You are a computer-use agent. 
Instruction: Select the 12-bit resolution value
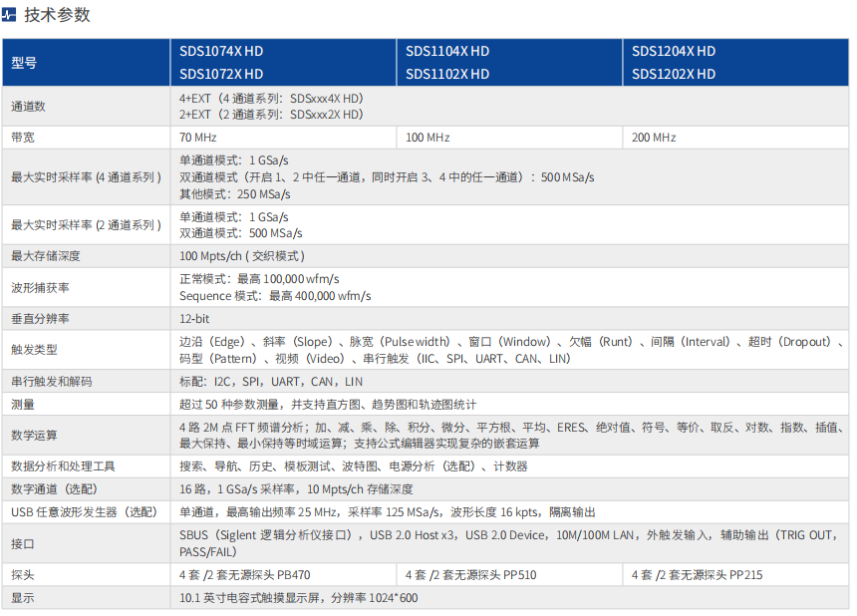click(x=194, y=319)
